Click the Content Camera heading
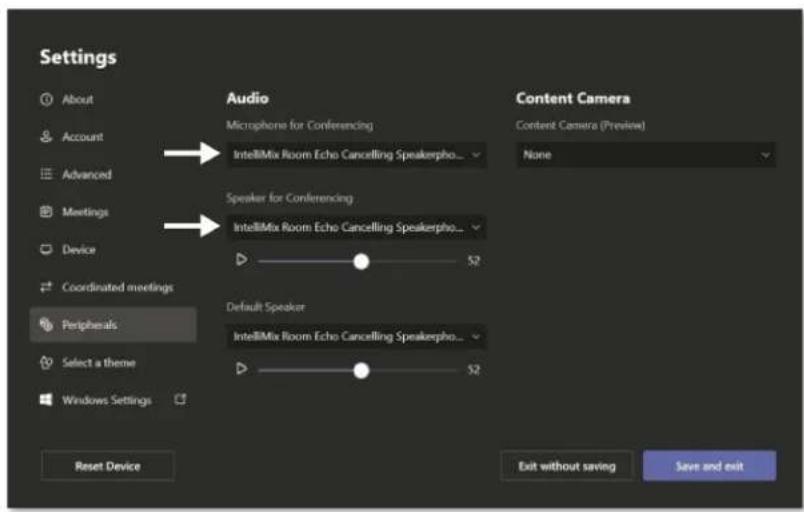The height and width of the screenshot is (512, 804). [x=573, y=98]
